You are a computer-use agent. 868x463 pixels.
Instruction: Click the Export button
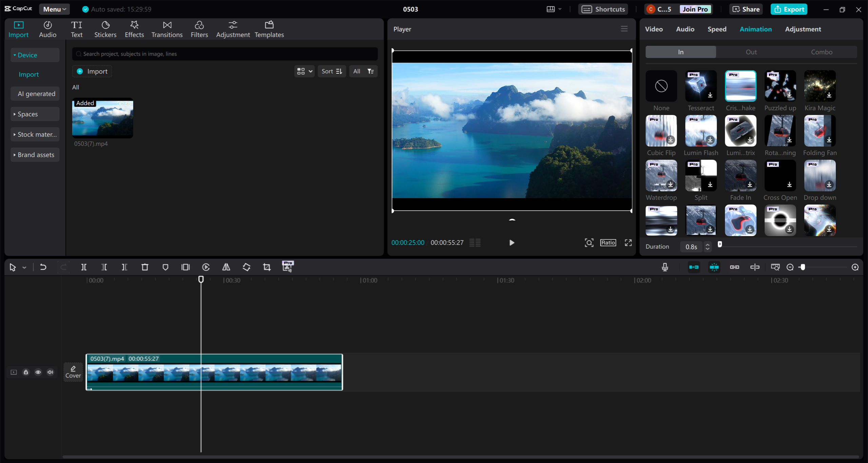[789, 9]
